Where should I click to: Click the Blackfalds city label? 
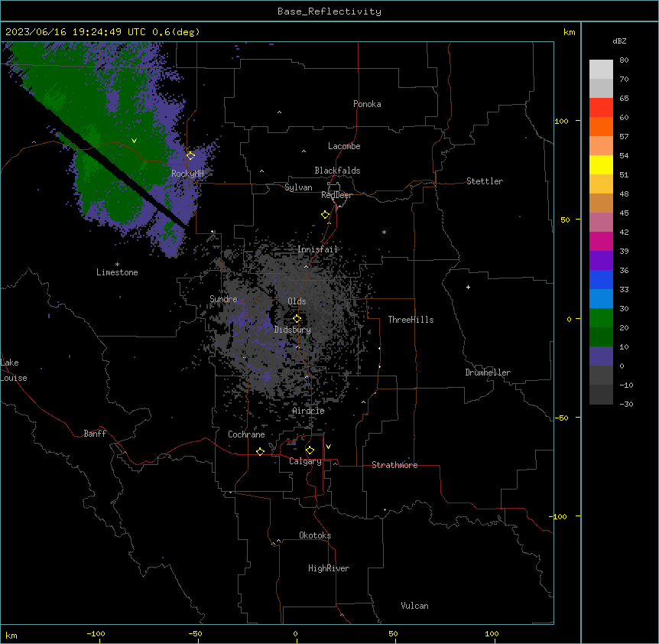337,171
